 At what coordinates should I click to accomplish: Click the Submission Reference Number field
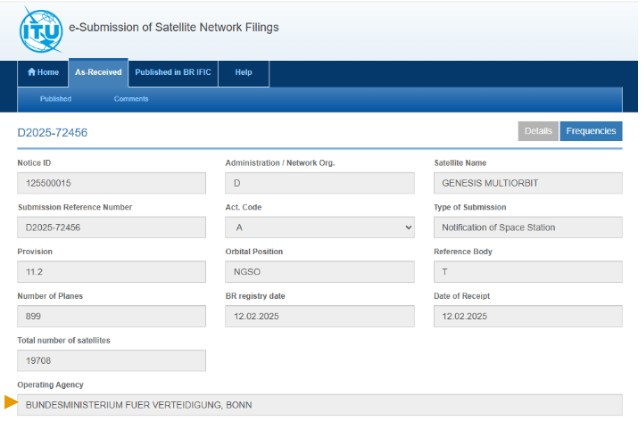click(x=111, y=228)
